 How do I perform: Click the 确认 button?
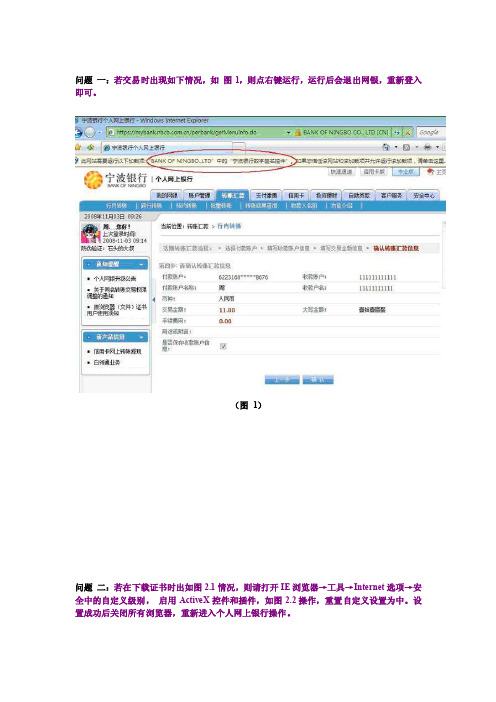click(x=318, y=380)
